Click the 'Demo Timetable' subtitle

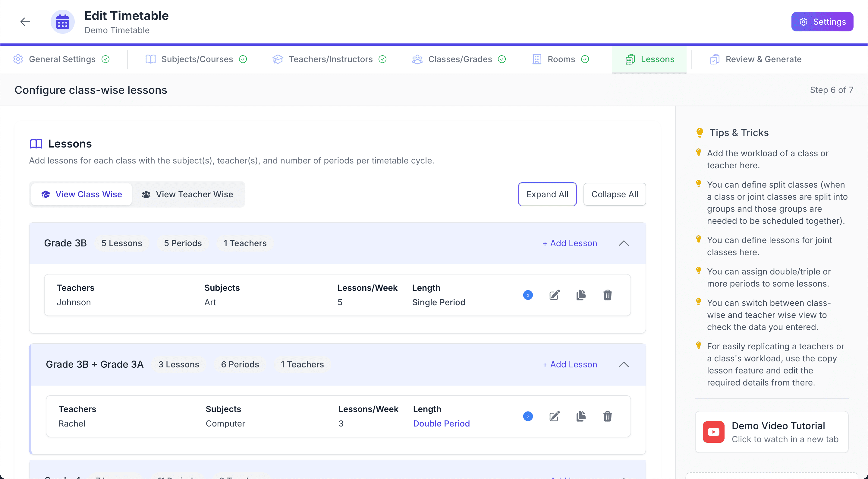coord(117,30)
